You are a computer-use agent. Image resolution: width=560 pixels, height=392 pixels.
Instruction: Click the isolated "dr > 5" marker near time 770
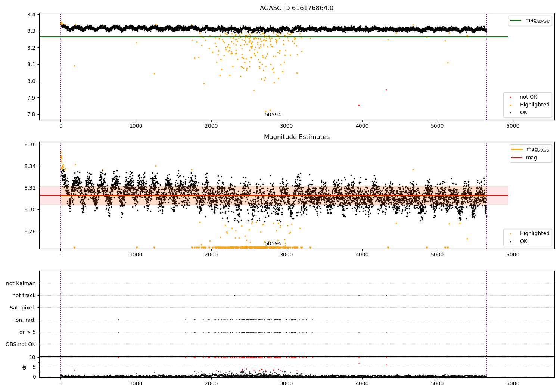tap(118, 332)
